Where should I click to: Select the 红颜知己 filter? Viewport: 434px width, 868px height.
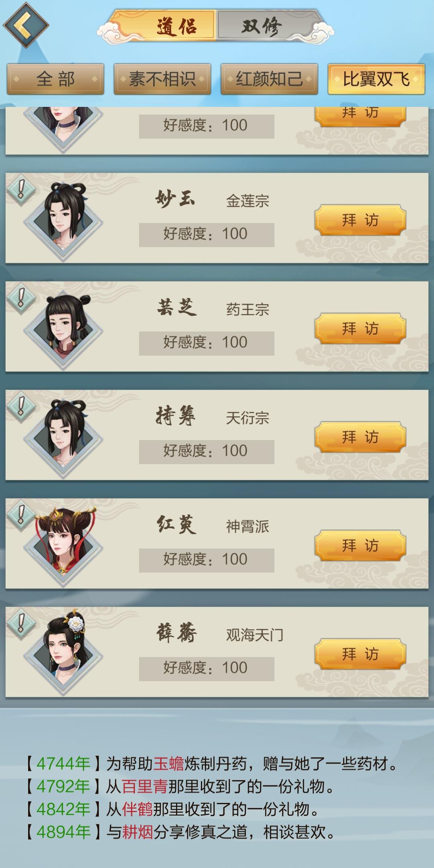tap(269, 79)
